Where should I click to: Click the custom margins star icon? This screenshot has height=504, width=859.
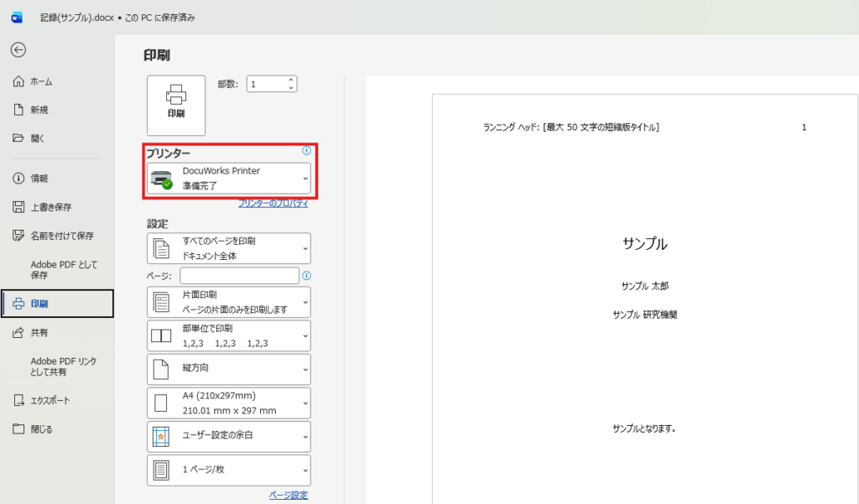pyautogui.click(x=161, y=437)
